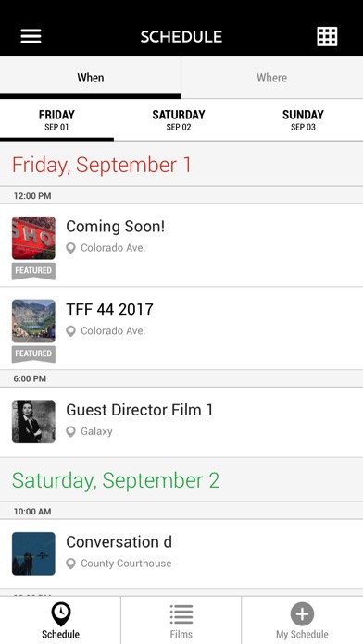The height and width of the screenshot is (644, 363).
Task: Go to Sunday Sep 03 tab
Action: (x=303, y=120)
